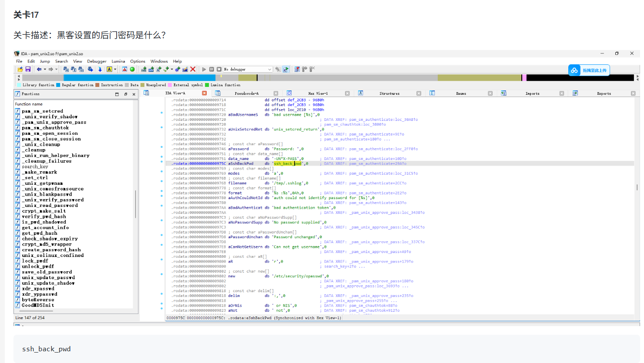Switch to the Imports tab
Image resolution: width=644 pixels, height=363 pixels.
click(532, 93)
